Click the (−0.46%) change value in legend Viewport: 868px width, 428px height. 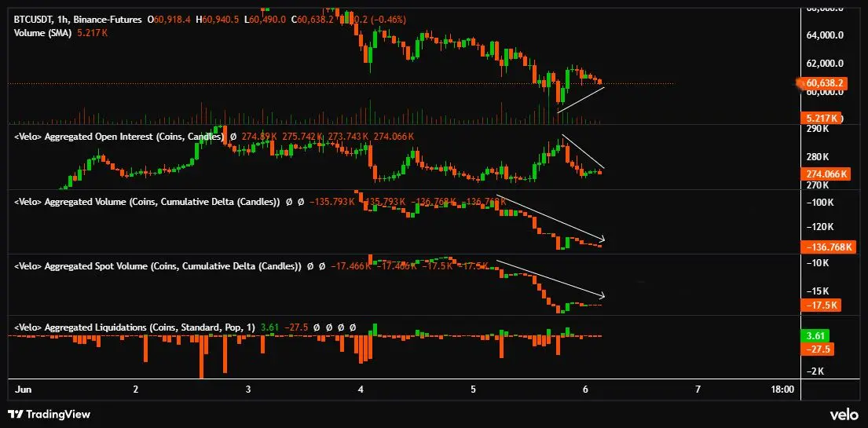389,20
